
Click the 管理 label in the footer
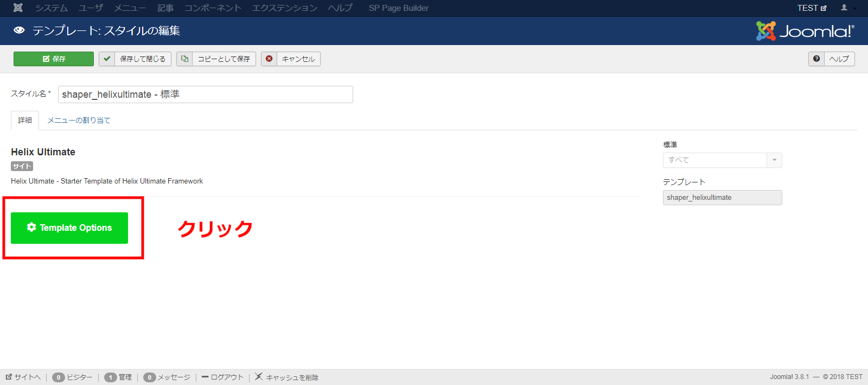coord(125,377)
